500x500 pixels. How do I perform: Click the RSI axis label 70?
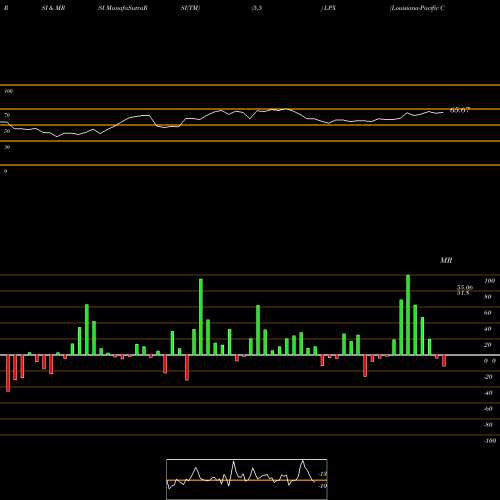pyautogui.click(x=7, y=115)
